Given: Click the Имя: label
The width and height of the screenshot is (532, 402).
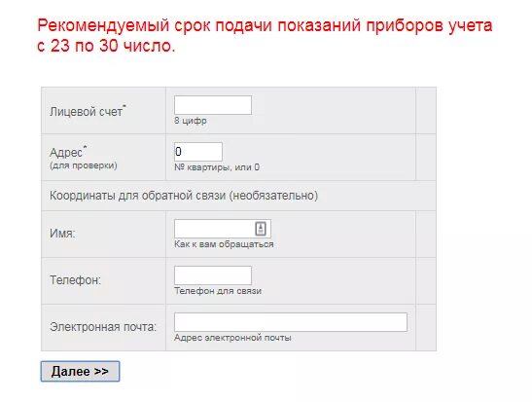Looking at the screenshot, I should (62, 234).
